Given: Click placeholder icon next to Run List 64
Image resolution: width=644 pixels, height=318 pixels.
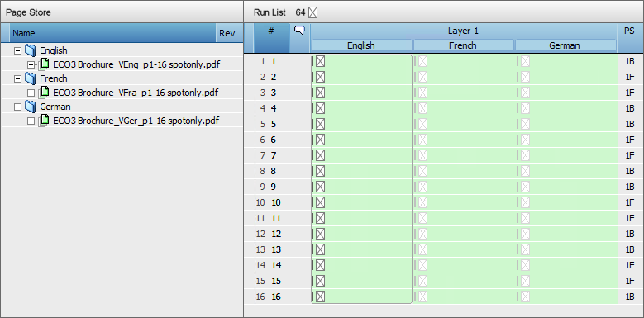Looking at the screenshot, I should tap(313, 12).
